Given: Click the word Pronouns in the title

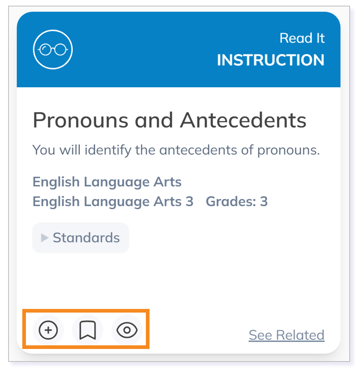Looking at the screenshot, I should coord(80,120).
